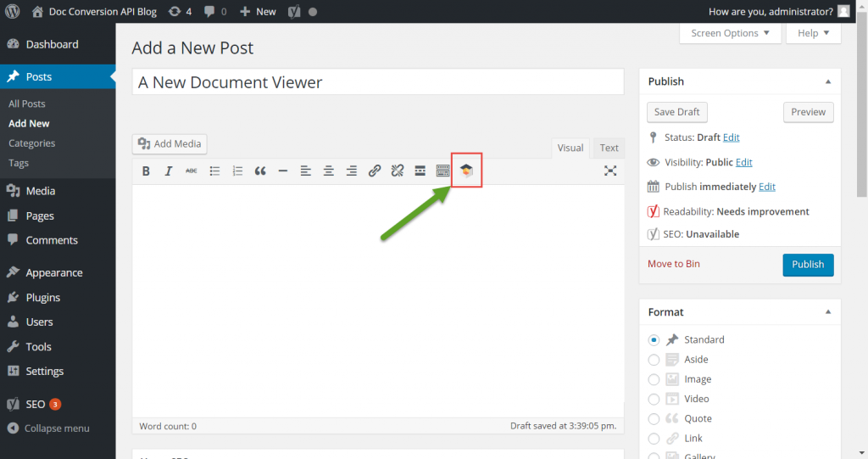Insert a numbered list
868x459 pixels.
point(237,171)
